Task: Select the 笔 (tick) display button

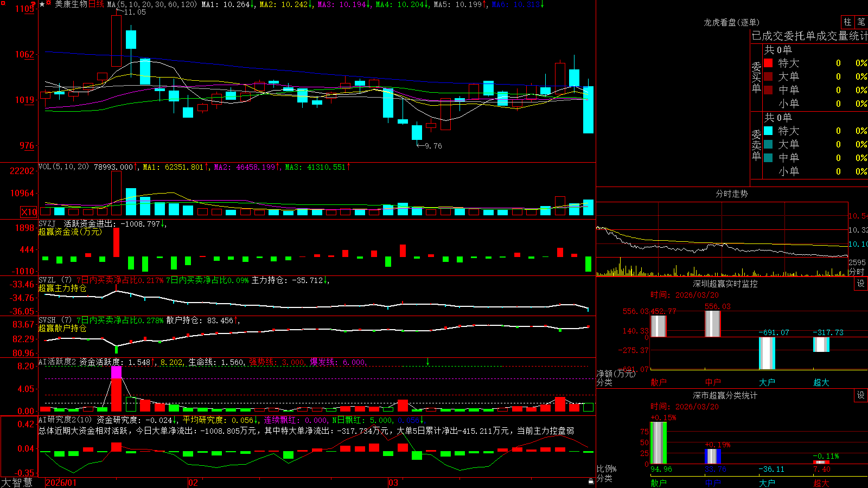Action: [x=861, y=22]
